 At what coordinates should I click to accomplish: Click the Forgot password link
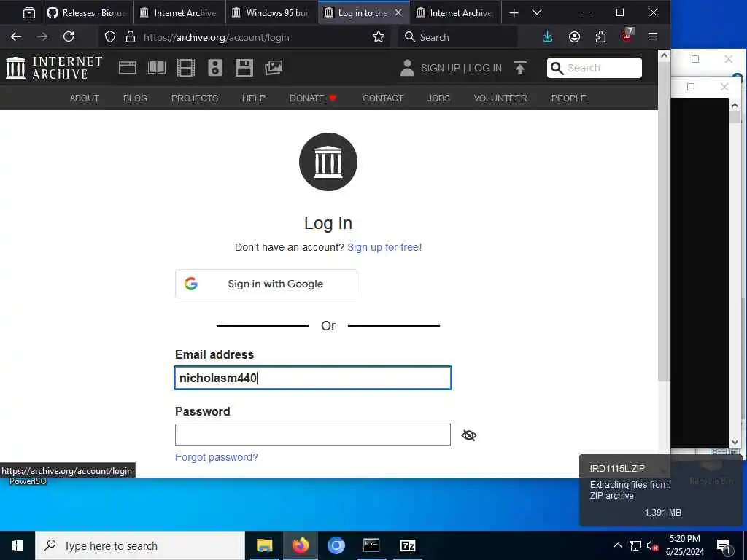tap(216, 457)
